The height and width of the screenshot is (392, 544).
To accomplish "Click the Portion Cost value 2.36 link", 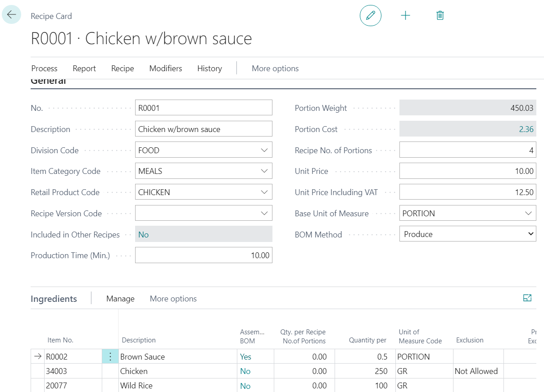I will click(x=526, y=129).
